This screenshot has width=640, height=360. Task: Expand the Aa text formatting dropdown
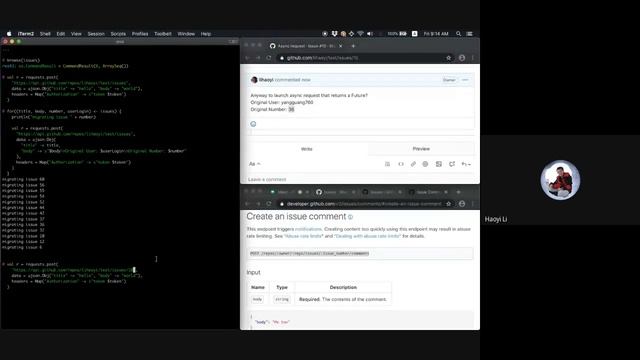pyautogui.click(x=255, y=164)
